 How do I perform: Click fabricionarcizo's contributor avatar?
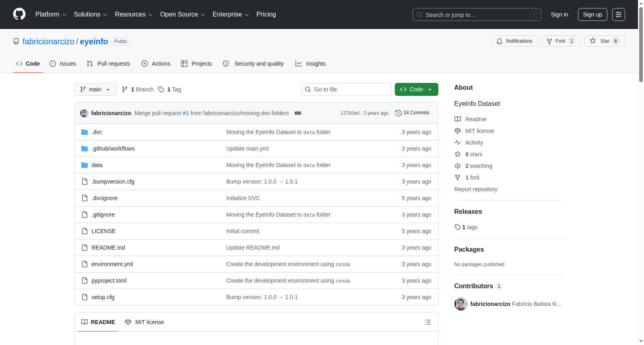pyautogui.click(x=461, y=304)
